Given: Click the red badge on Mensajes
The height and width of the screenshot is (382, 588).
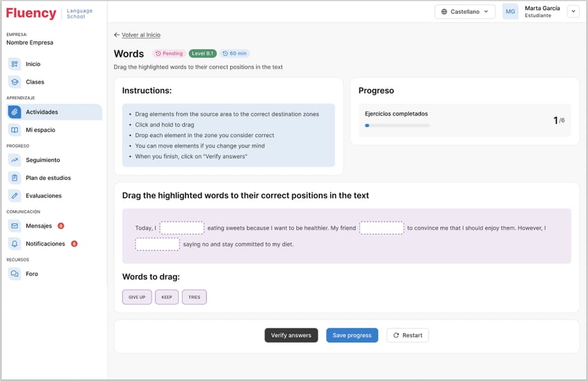Looking at the screenshot, I should 61,225.
